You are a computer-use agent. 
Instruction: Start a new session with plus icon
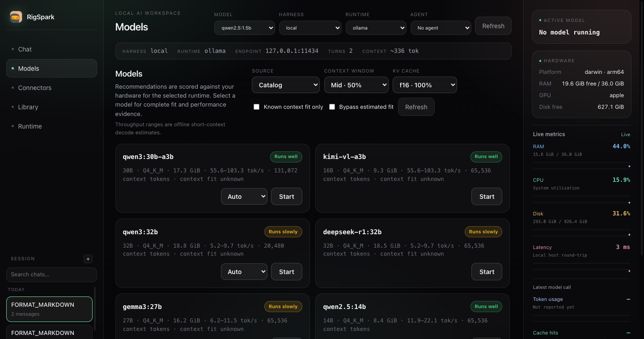[88, 259]
